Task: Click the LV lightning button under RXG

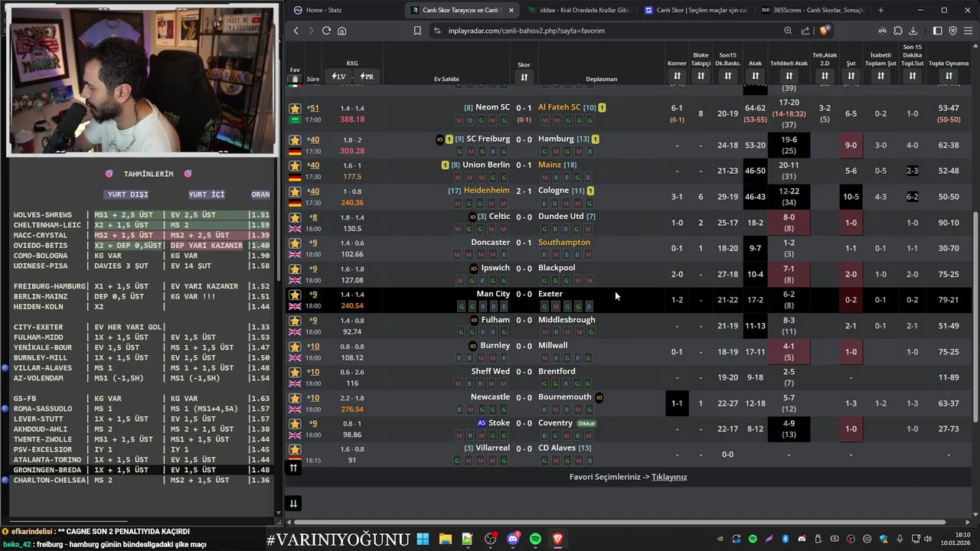Action: click(338, 77)
